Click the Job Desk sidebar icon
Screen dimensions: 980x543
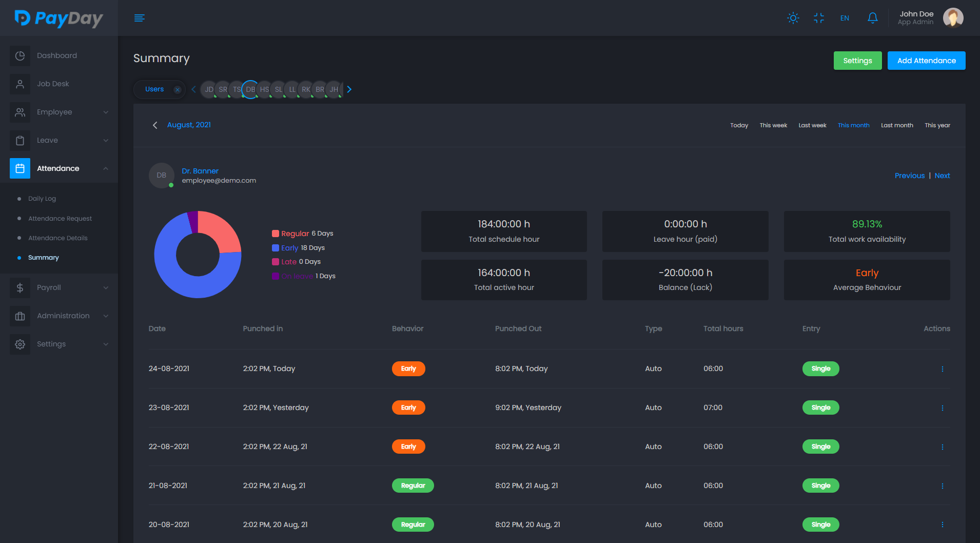pos(20,84)
